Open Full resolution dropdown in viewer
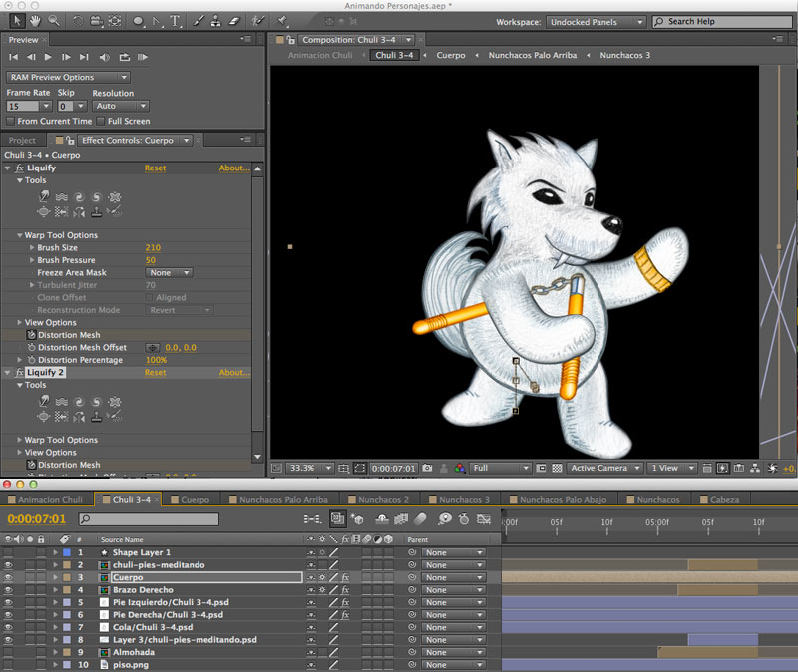Viewport: 798px width, 672px height. [502, 468]
